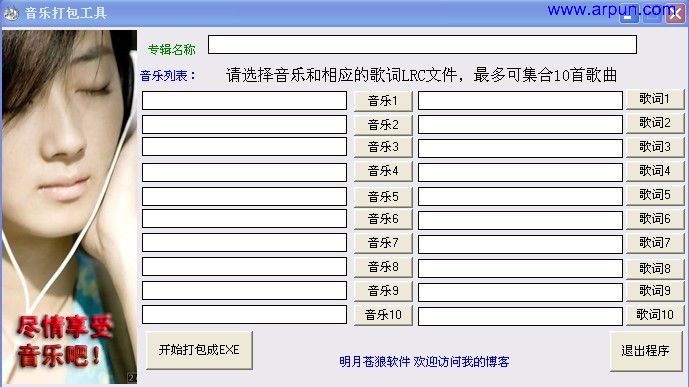Click the lyrics path field beside 歌词8
The height and width of the screenshot is (387, 689).
pyautogui.click(x=520, y=269)
